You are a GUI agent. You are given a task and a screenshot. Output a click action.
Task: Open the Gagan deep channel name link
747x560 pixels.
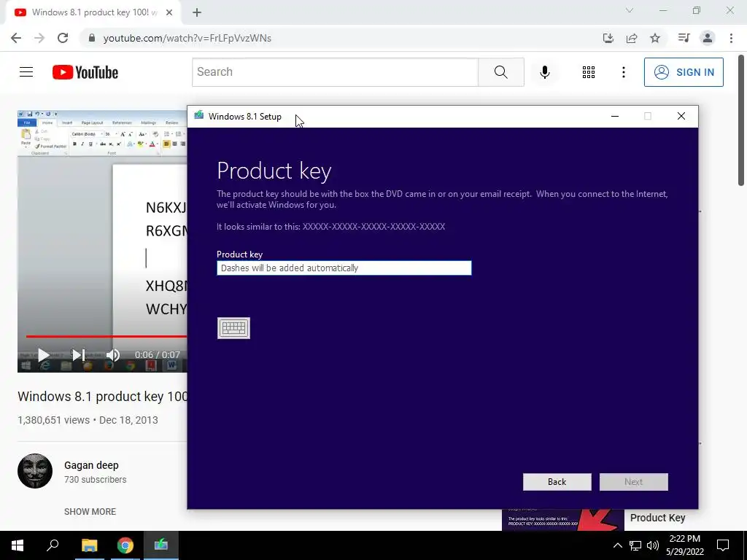pos(91,465)
